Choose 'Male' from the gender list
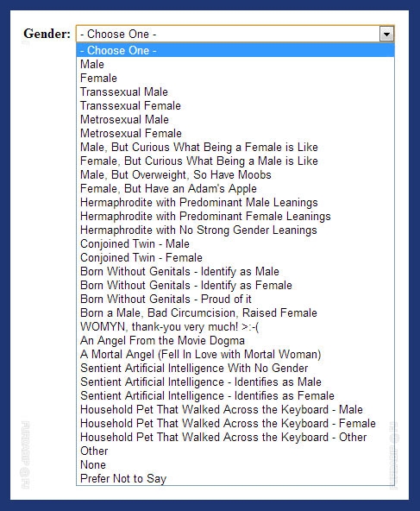 [x=235, y=64]
